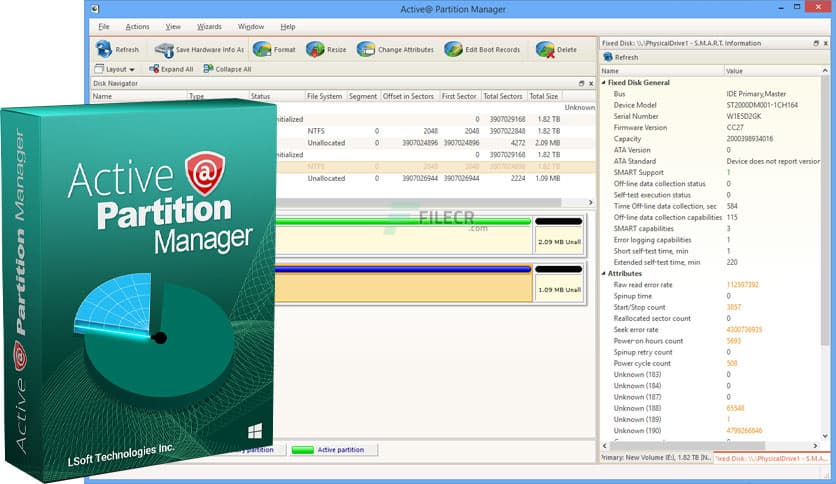Select the SMART Support row
Viewport: 836px width, 484px height.
[711, 172]
